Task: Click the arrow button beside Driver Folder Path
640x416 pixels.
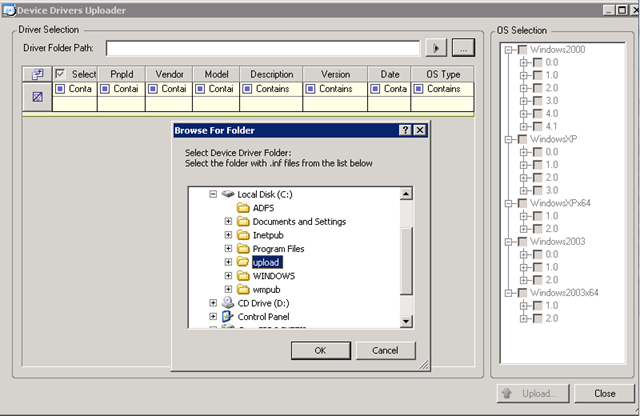Action: pos(436,47)
